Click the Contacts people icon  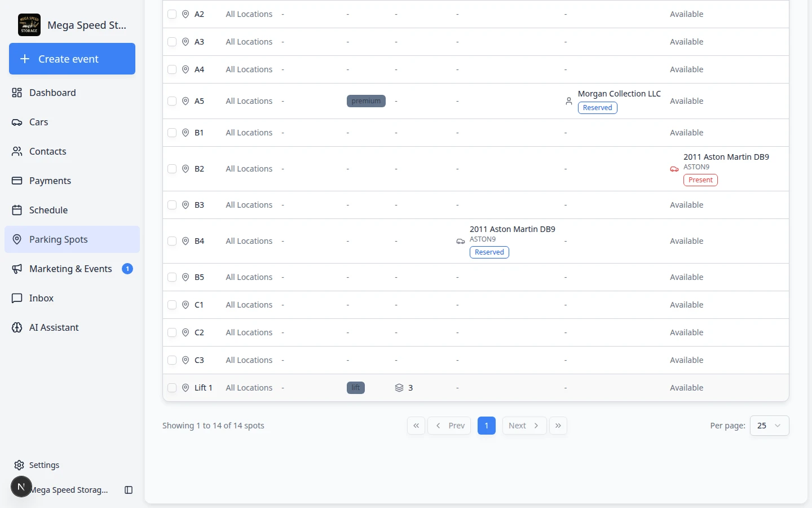pyautogui.click(x=17, y=151)
